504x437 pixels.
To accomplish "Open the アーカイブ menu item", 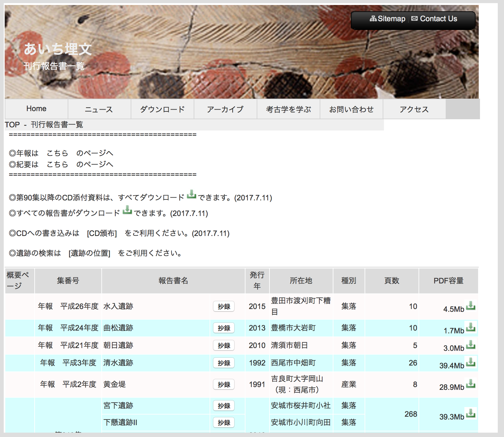I will click(x=225, y=109).
